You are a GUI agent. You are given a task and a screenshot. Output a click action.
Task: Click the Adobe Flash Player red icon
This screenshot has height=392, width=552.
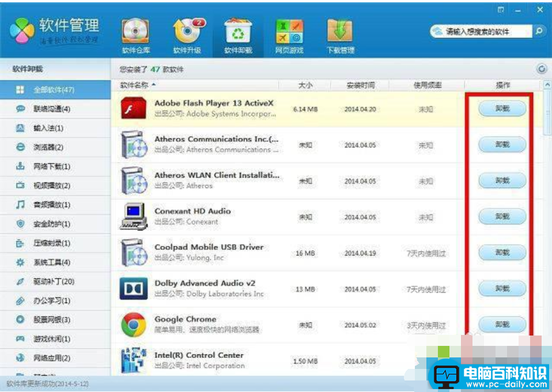coord(133,108)
